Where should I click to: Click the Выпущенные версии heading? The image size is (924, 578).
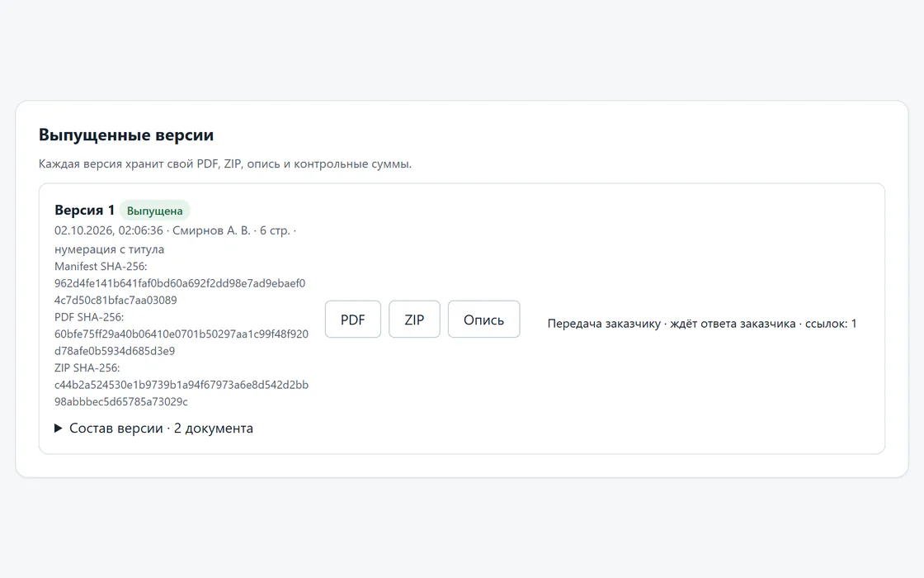pyautogui.click(x=126, y=135)
